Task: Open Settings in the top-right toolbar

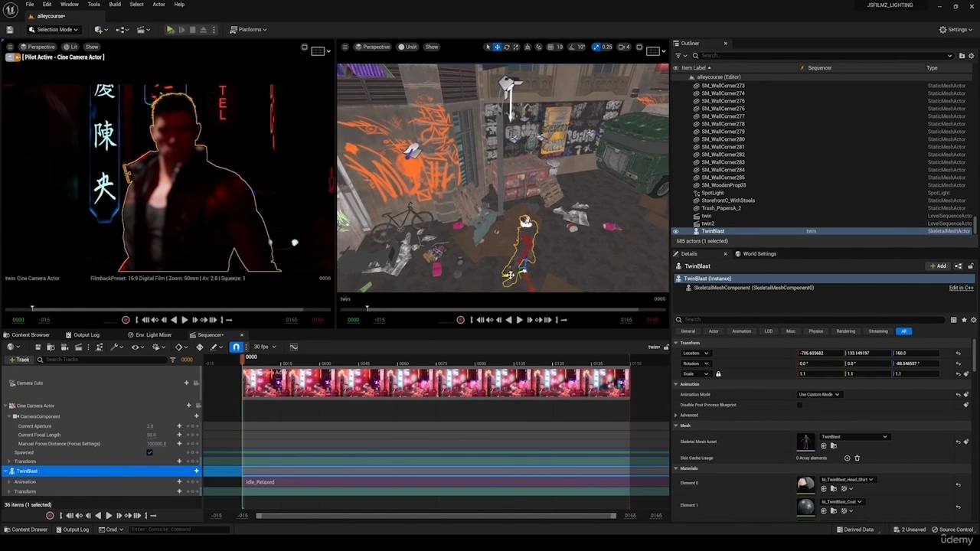Action: (955, 30)
